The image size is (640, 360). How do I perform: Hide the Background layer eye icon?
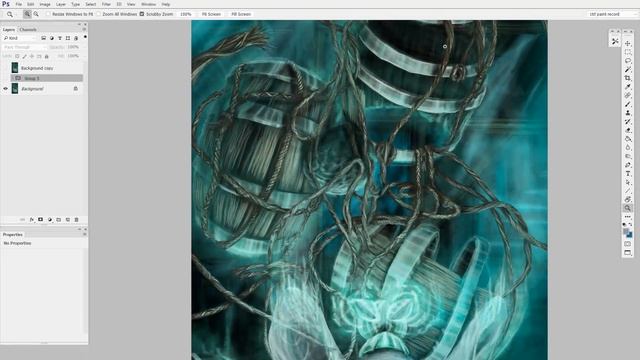tap(5, 89)
